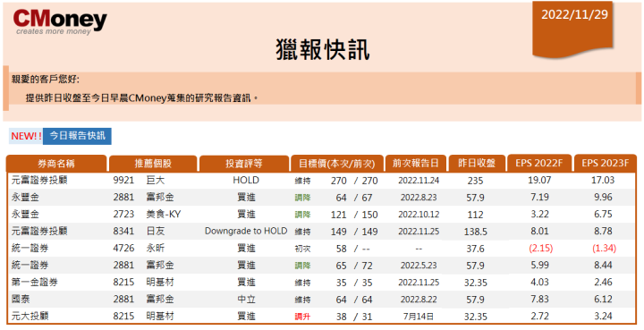
Task: Select report date 2022.5.23
Action: 419,266
